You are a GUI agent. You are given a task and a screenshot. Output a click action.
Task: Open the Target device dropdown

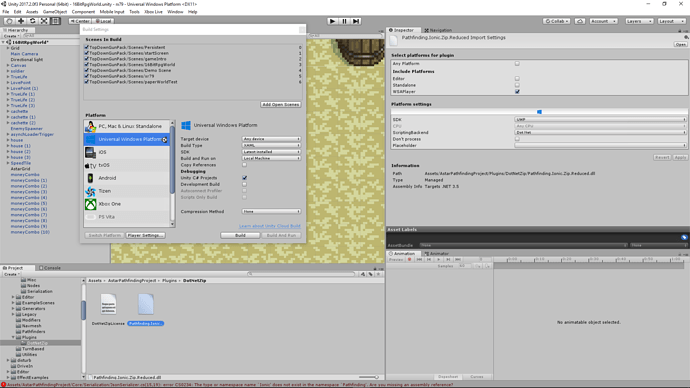tap(271, 139)
